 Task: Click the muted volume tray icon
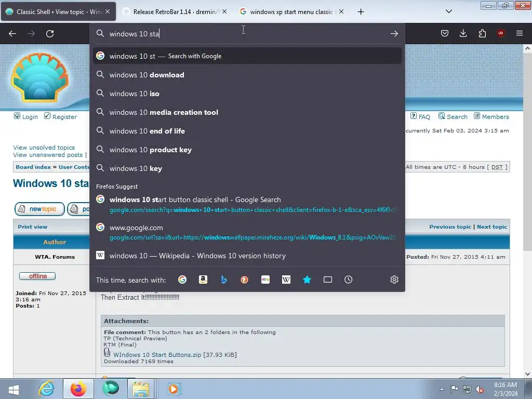pyautogui.click(x=480, y=389)
